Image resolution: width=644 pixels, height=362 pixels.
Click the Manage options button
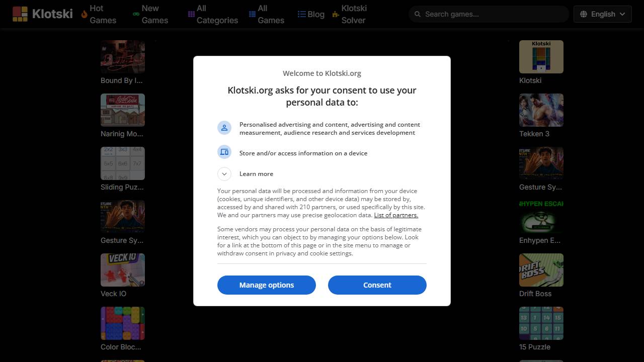pos(267,285)
